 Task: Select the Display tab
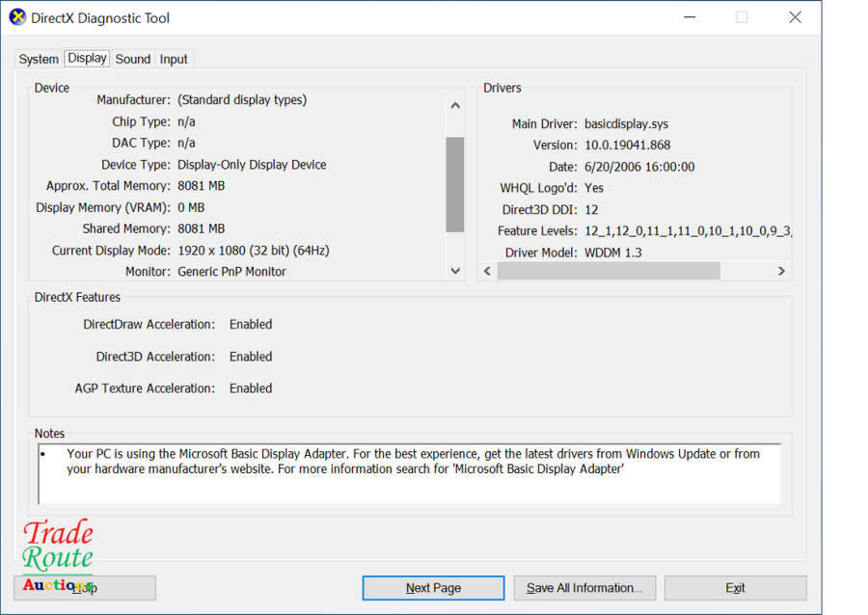pos(87,58)
